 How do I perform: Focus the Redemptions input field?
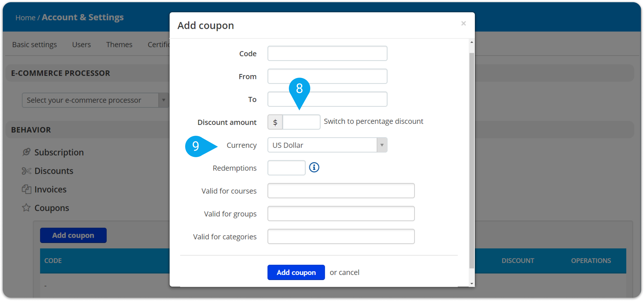coord(286,168)
